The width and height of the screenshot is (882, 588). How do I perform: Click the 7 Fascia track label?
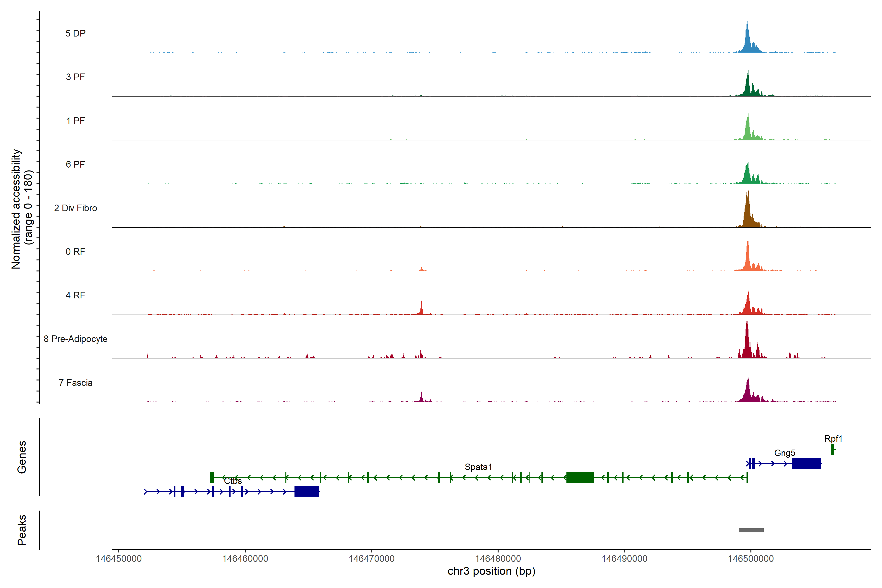coord(75,382)
